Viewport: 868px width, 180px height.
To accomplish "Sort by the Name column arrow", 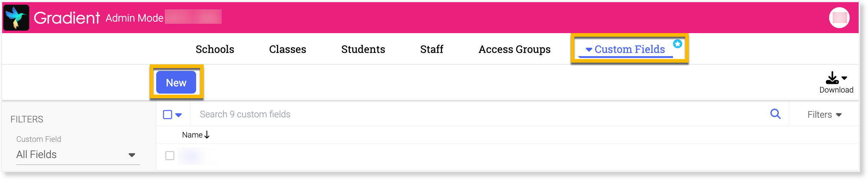I will pos(207,135).
